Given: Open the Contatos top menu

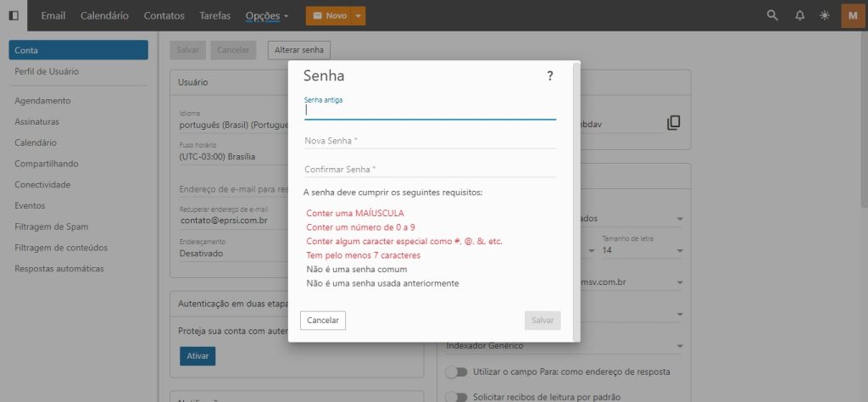Looking at the screenshot, I should pos(164,15).
